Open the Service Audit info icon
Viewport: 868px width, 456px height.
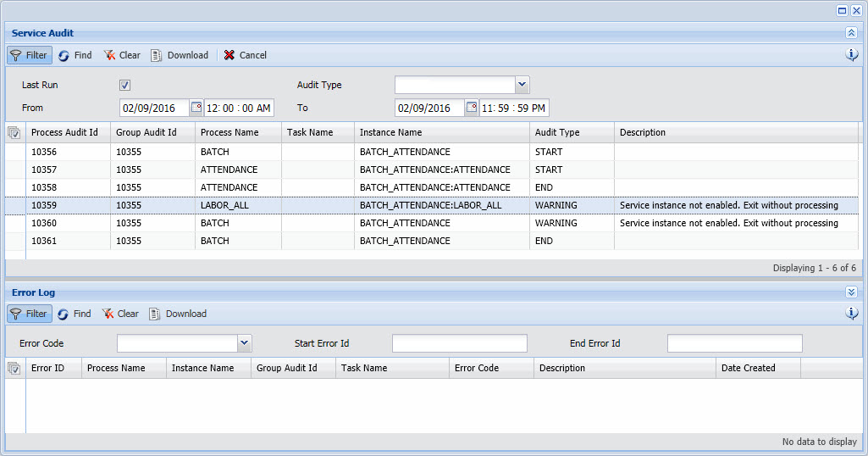tap(852, 55)
